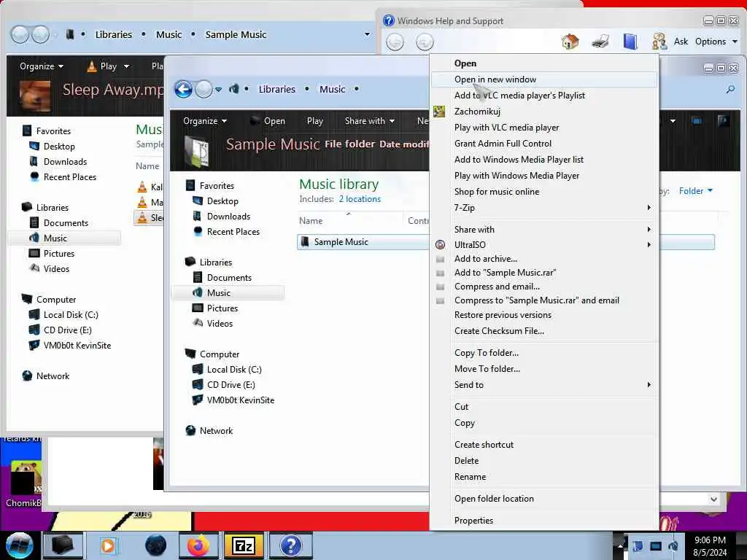747x560 pixels.
Task: Open Organize dropdown in front explorer window
Action: pyautogui.click(x=205, y=121)
